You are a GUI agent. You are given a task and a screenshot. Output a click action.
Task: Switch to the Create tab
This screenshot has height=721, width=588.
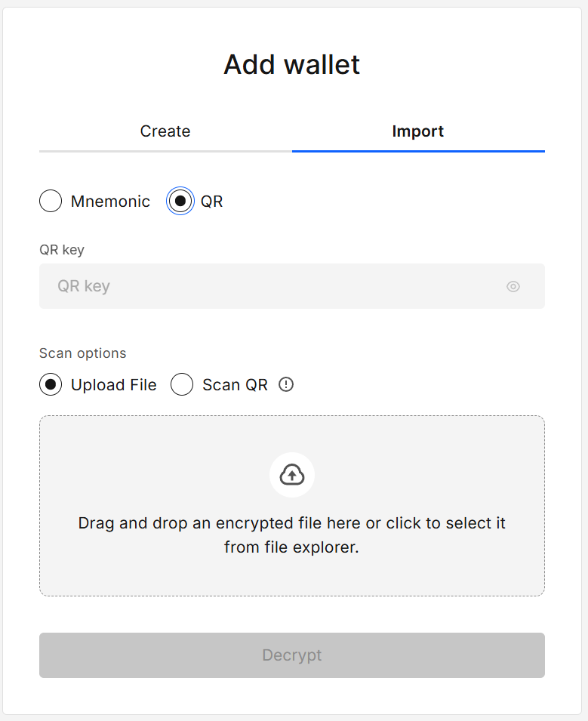coord(165,131)
